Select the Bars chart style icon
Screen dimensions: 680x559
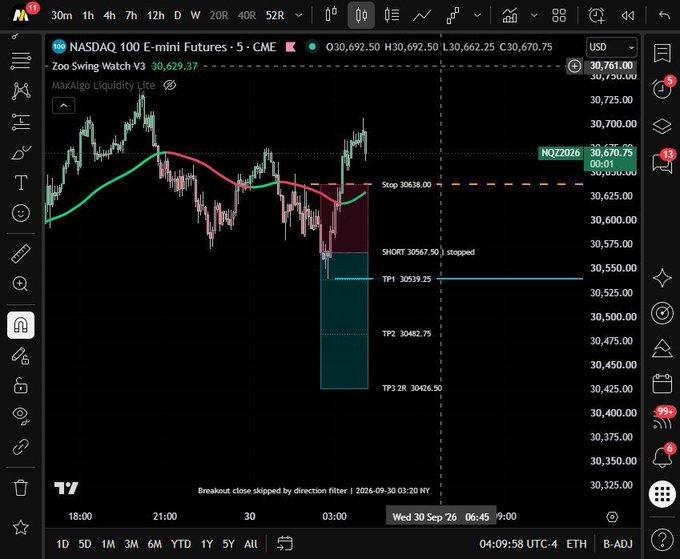(x=331, y=15)
